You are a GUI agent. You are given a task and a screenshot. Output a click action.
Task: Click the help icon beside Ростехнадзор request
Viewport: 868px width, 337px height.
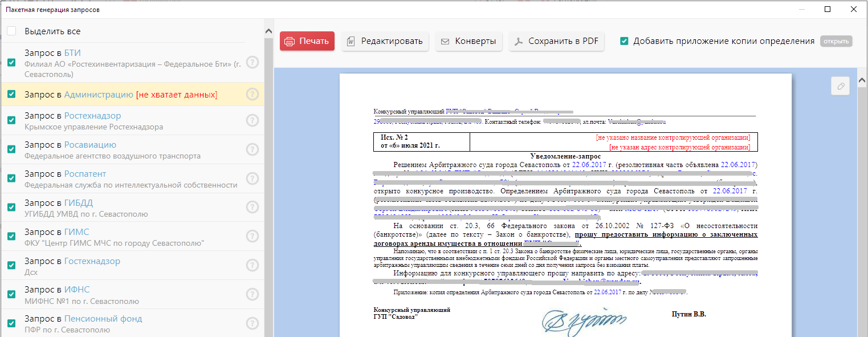[x=252, y=120]
